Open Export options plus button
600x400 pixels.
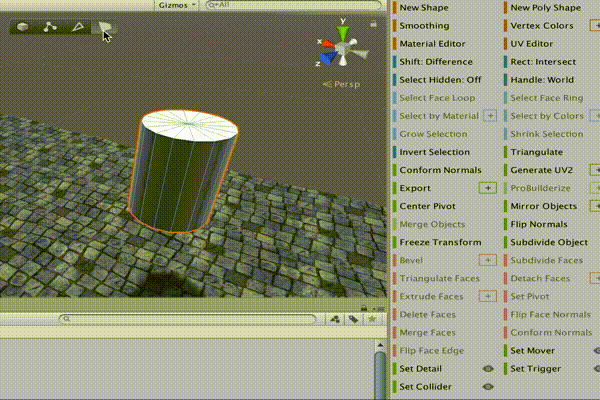click(488, 188)
